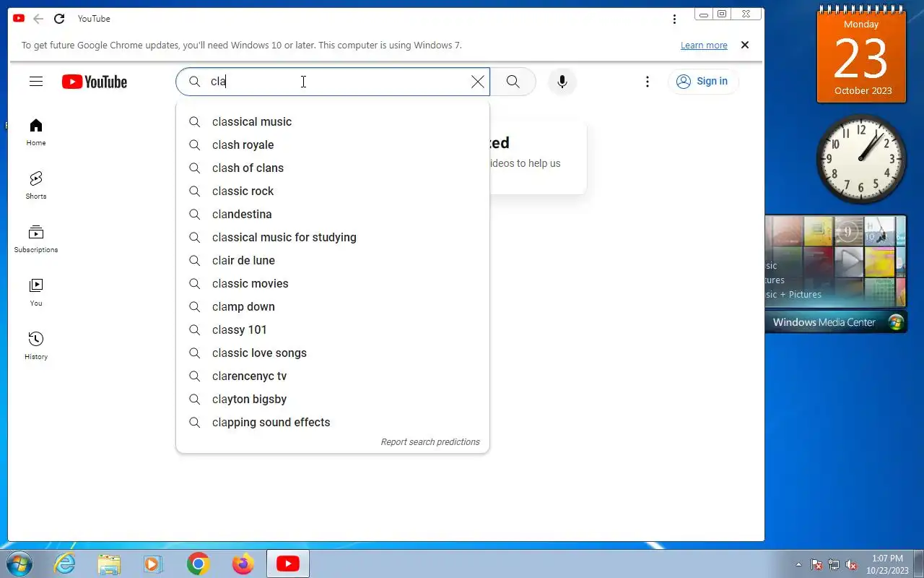This screenshot has height=578, width=924.
Task: Choose the "clapping sound effects" suggestion
Action: (x=333, y=422)
